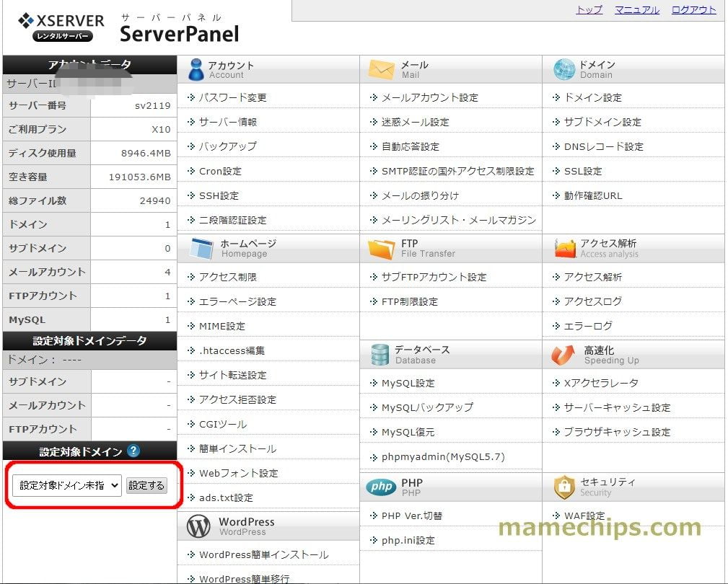Screen dimensions: 728x584
Task: Open ドメイン設定
Action: pyautogui.click(x=592, y=98)
